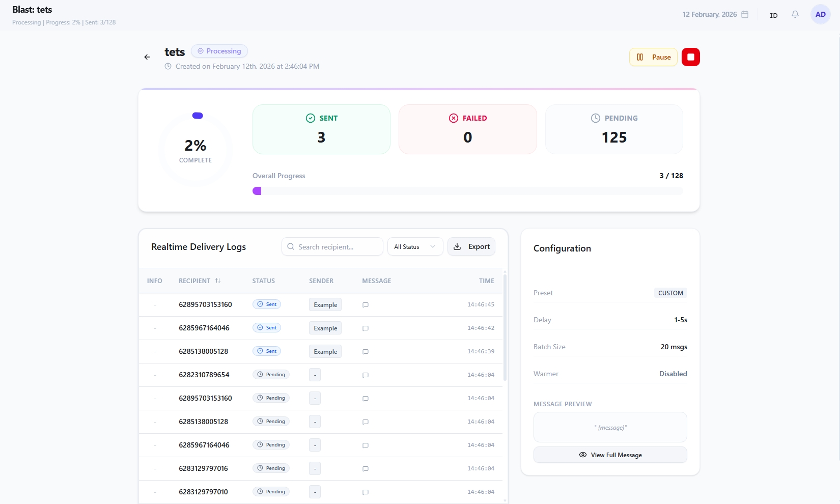Image resolution: width=840 pixels, height=504 pixels.
Task: Click the red stop blast button
Action: pos(690,57)
